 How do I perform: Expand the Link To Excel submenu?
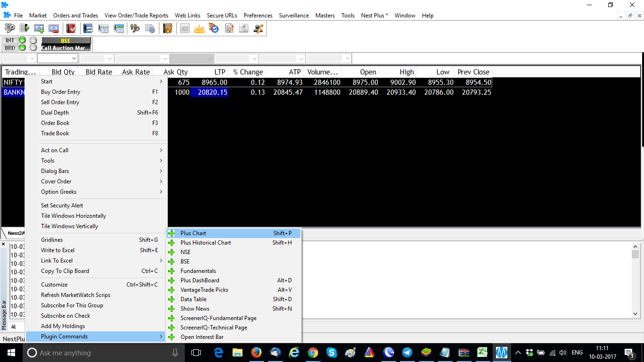96,261
